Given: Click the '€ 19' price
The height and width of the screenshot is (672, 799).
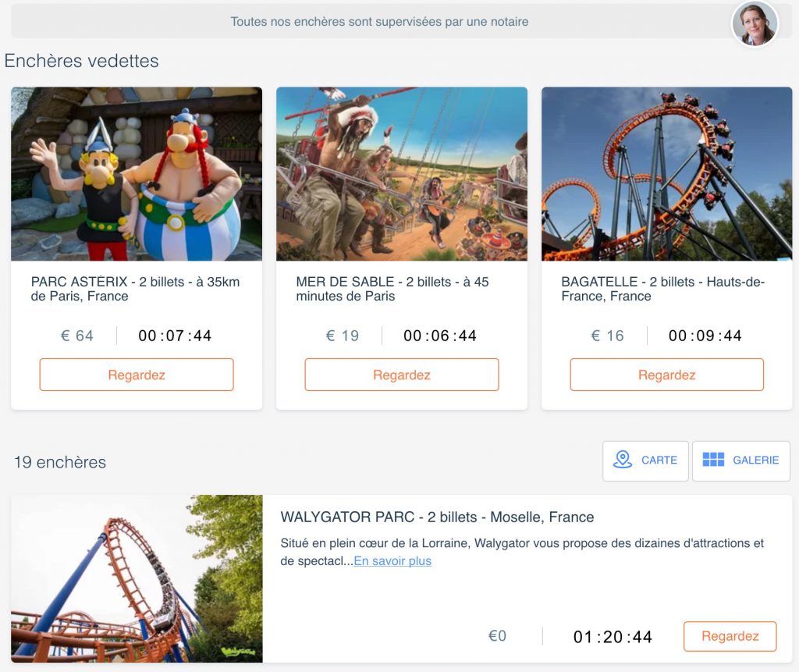Looking at the screenshot, I should [343, 336].
